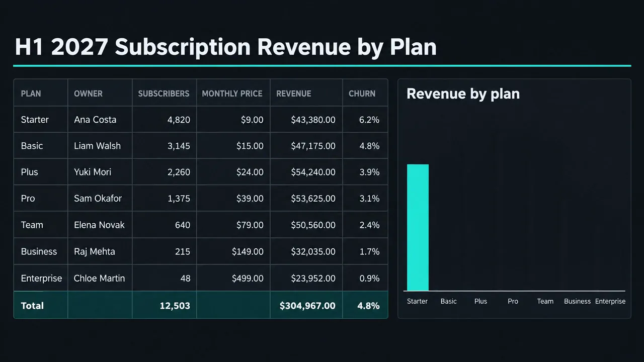The width and height of the screenshot is (644, 362).
Task: Select the Liam Walsh owner cell
Action: 100,146
